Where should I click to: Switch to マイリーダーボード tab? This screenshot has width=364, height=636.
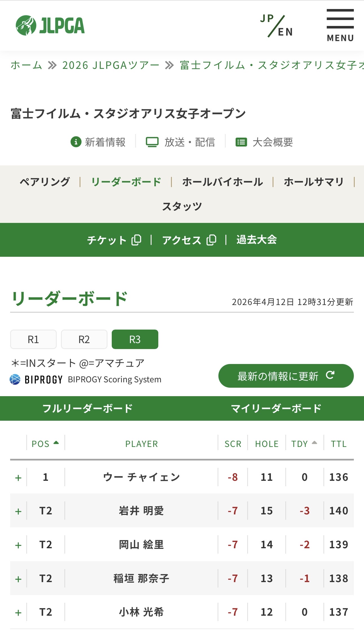click(276, 408)
